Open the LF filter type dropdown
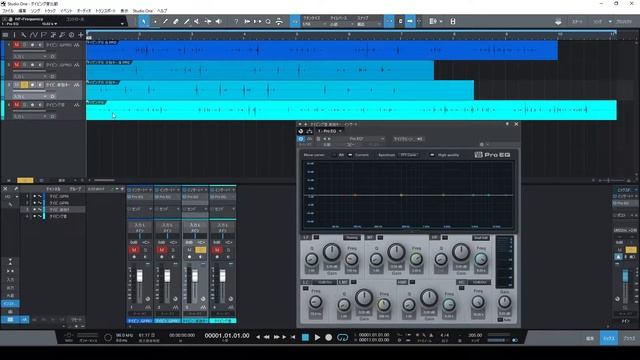The width and height of the screenshot is (640, 360). 351,238
